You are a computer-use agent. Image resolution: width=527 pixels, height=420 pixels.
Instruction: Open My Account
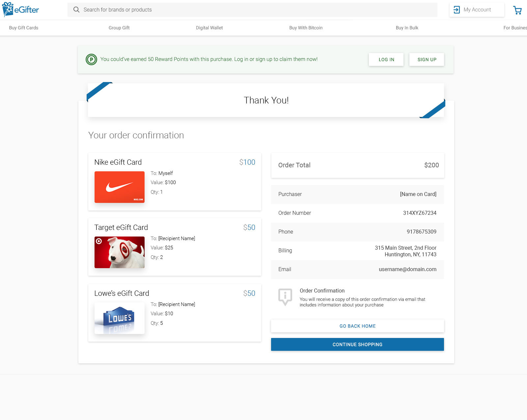coord(477,10)
